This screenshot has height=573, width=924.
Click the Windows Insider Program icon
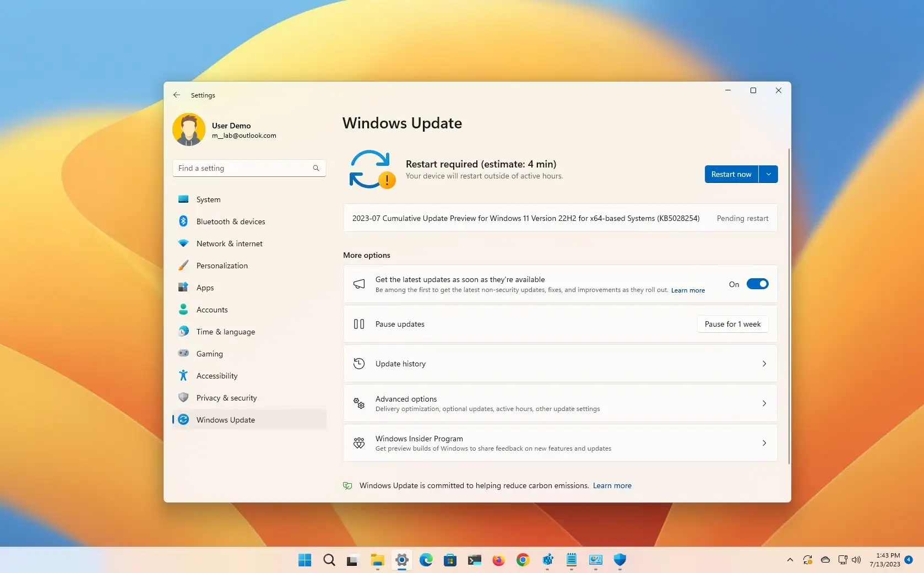point(359,443)
